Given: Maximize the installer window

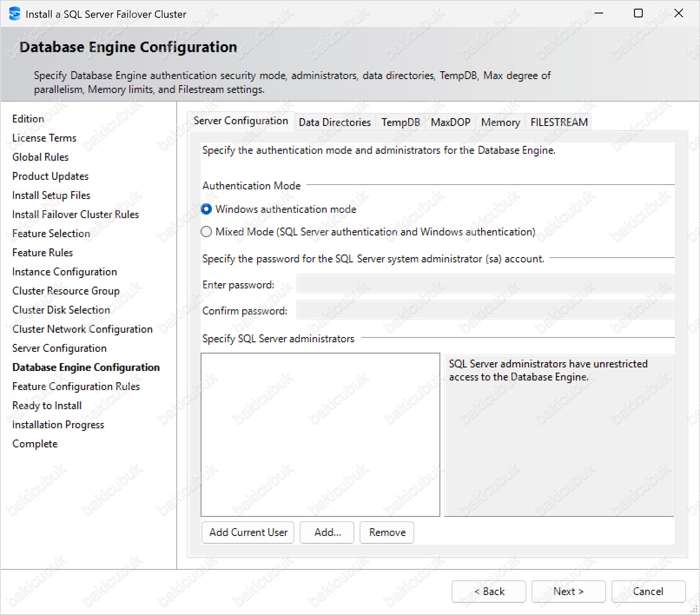Looking at the screenshot, I should point(638,13).
